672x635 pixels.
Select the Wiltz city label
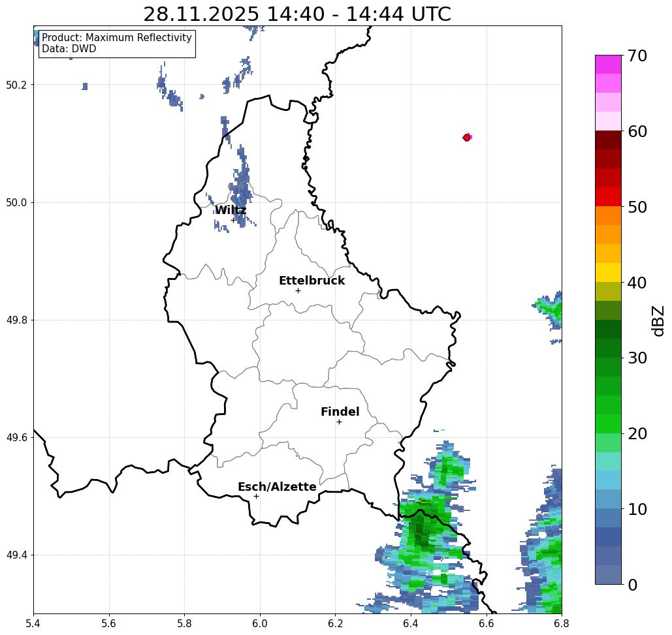[x=231, y=210]
